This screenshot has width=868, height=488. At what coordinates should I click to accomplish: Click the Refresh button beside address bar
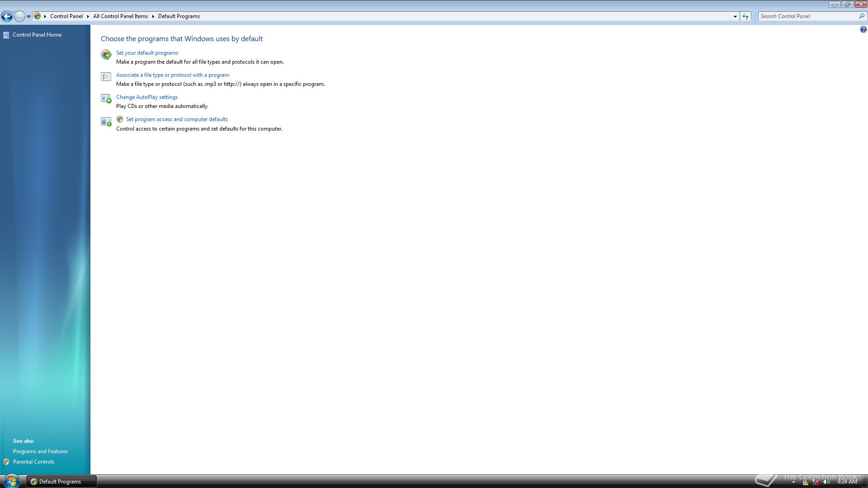745,16
